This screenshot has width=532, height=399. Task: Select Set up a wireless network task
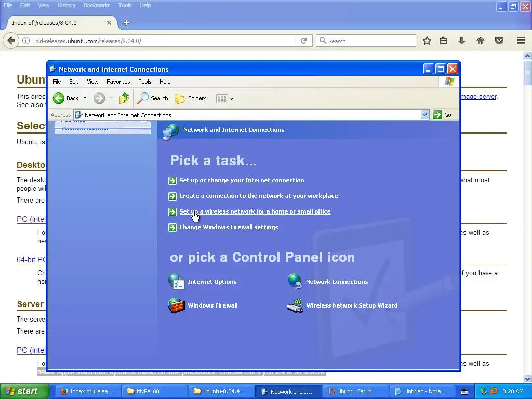pyautogui.click(x=255, y=212)
